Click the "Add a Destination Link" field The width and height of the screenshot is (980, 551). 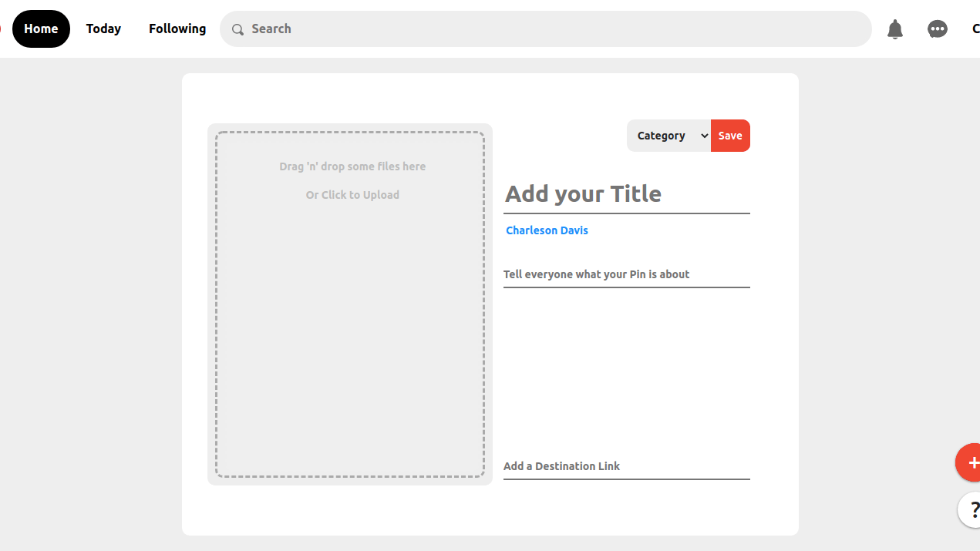pos(626,466)
